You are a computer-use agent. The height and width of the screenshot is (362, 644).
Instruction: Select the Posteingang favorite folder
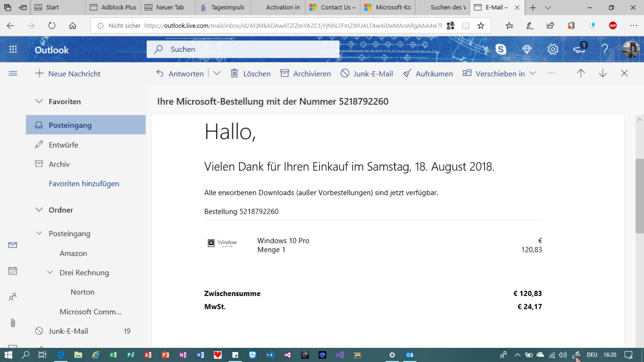pos(86,125)
